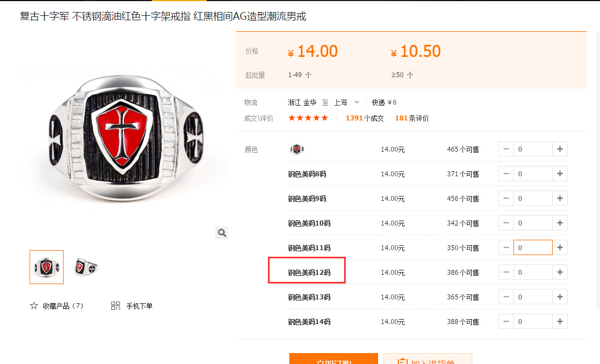Click the star icon to favorite product

[34, 306]
